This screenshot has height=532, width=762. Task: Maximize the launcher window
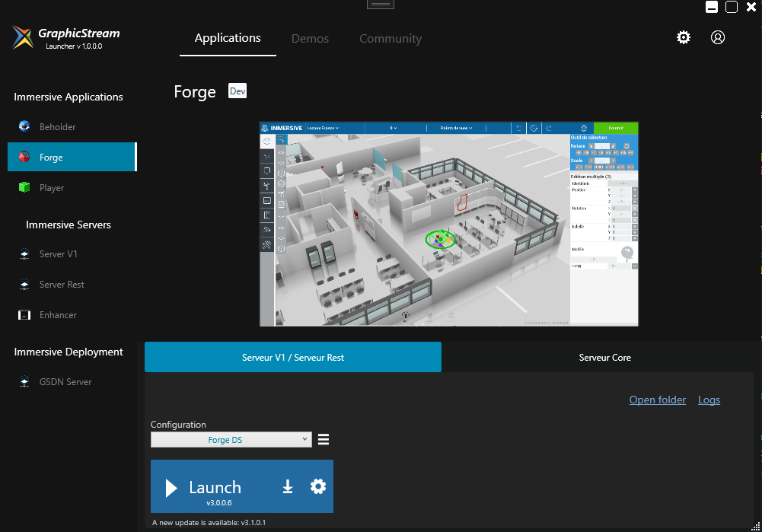tap(732, 7)
